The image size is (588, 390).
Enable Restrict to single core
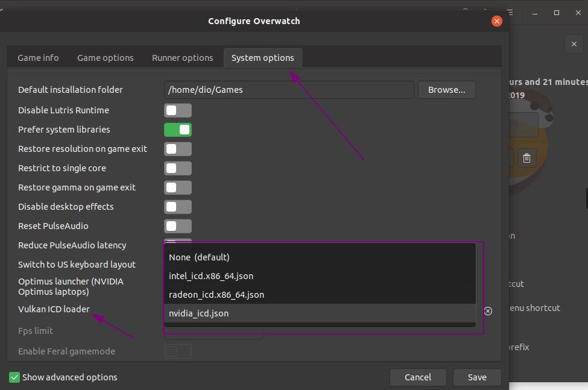pyautogui.click(x=178, y=168)
